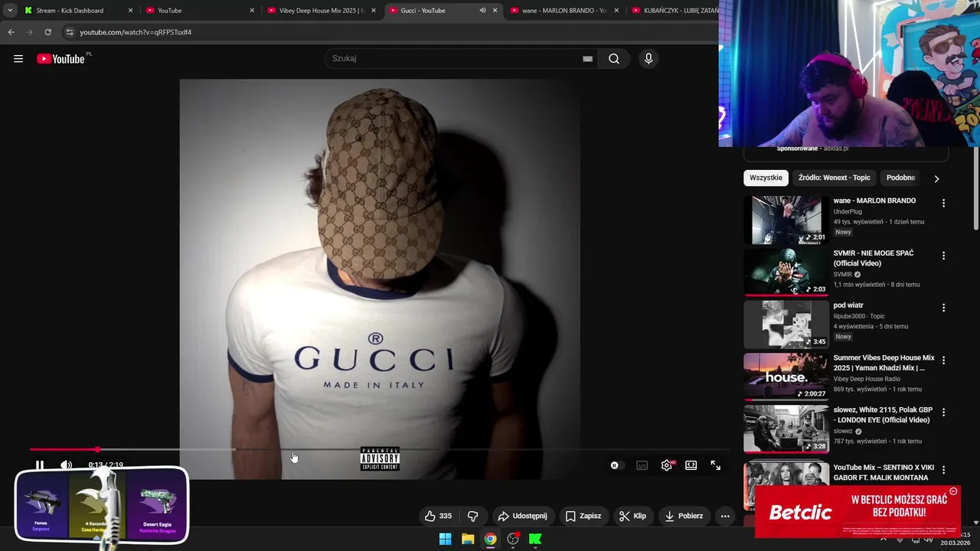
Task: Click the Betclic advertisement banner
Action: 857,512
